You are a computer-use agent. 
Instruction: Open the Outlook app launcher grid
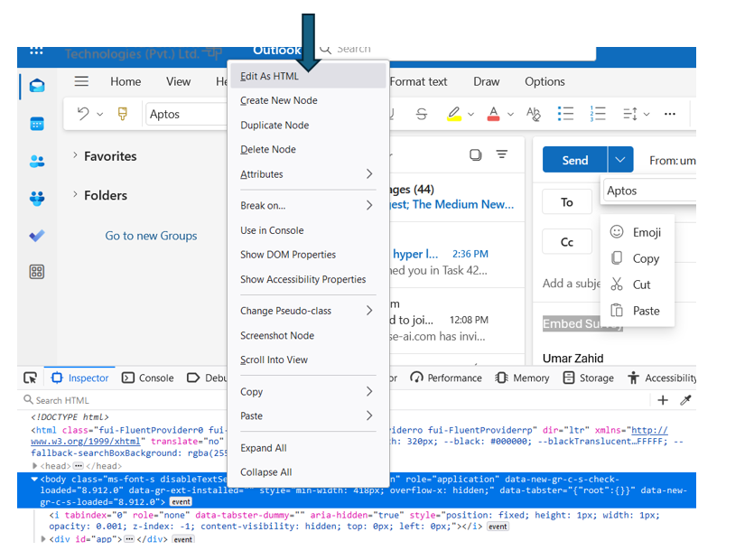36,51
